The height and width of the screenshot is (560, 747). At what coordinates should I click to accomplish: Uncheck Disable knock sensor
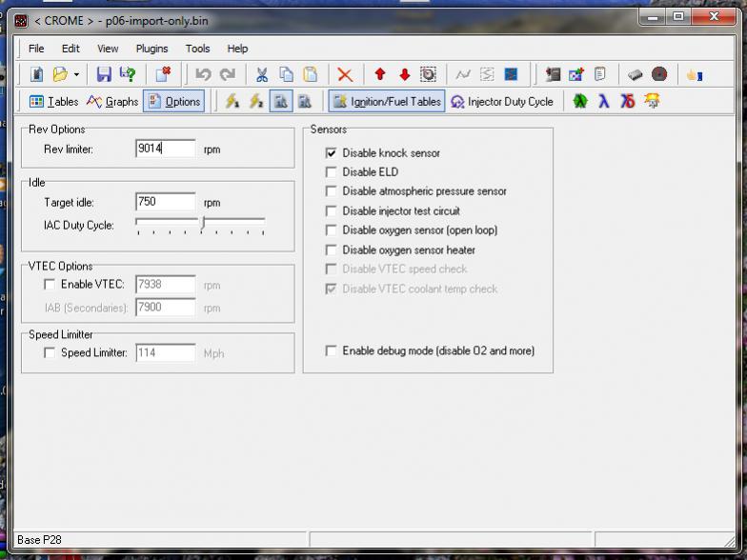[331, 152]
